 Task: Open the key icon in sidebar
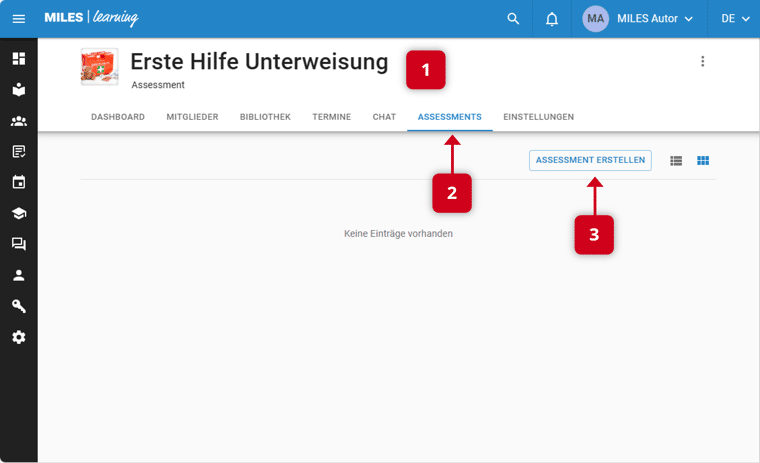18,307
